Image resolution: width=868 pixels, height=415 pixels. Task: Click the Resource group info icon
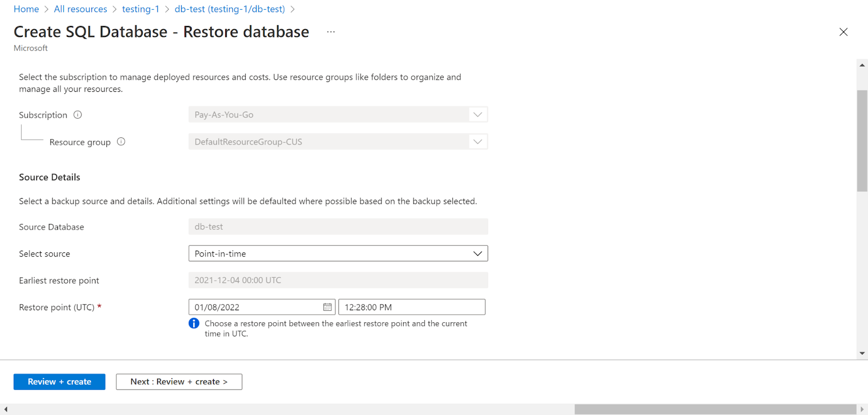(121, 142)
